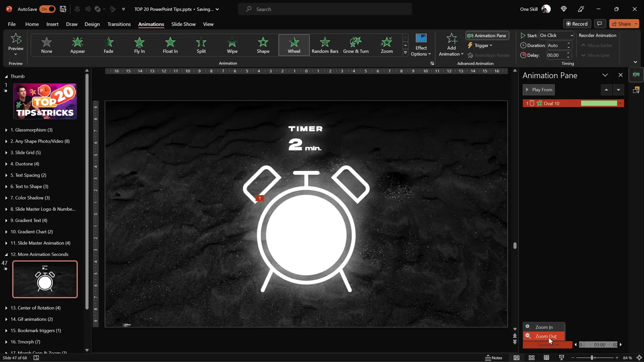Move animation down with arrow button

[618, 90]
